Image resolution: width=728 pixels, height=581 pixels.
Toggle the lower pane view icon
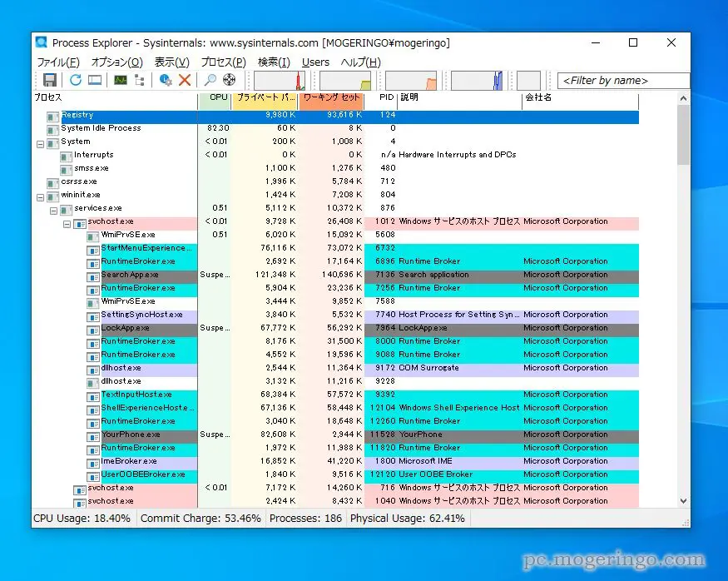click(x=95, y=80)
